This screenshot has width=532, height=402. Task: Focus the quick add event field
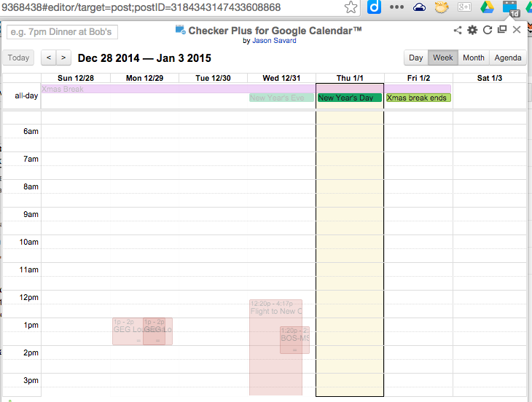coord(62,32)
